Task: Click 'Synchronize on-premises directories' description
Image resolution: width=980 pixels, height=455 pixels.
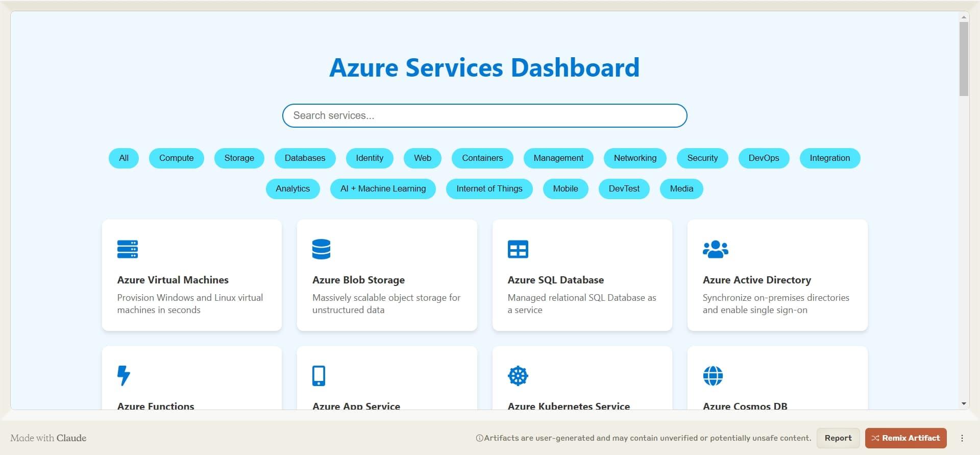Action: pyautogui.click(x=776, y=304)
